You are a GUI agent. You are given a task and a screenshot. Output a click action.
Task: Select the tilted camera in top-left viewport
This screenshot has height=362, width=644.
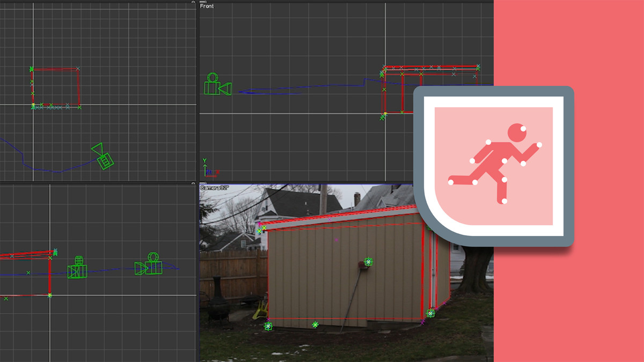coord(103,156)
